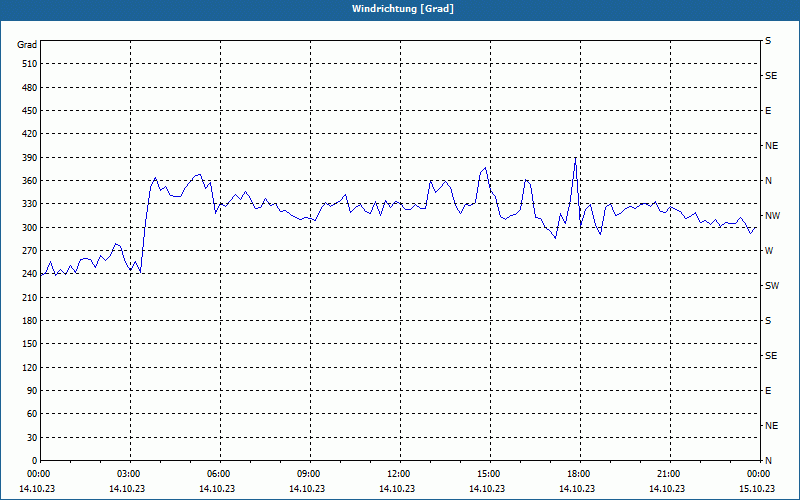Click the NW compass label

[x=772, y=216]
